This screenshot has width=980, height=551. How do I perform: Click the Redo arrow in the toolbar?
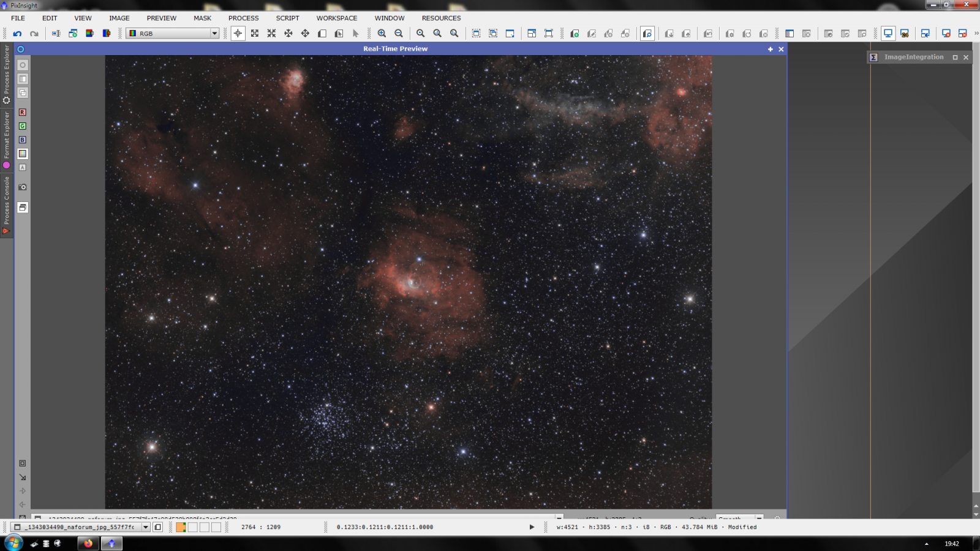pos(34,34)
